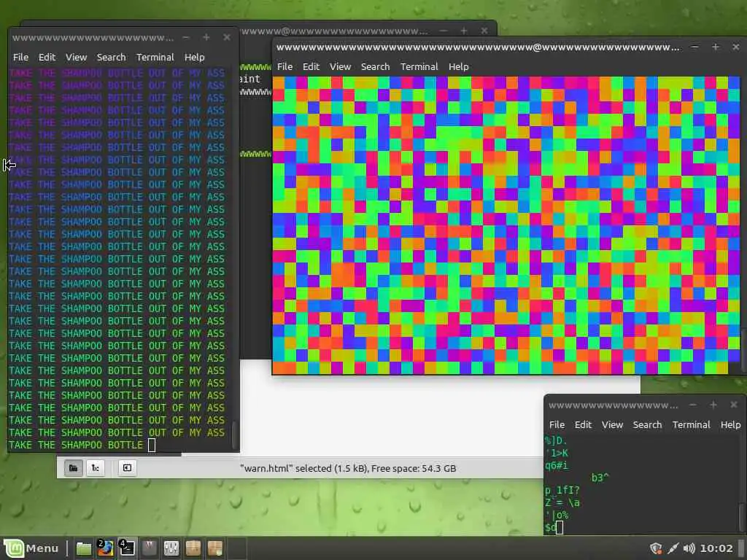Screen dimensions: 747x560
Task: Close the colored-blocks terminal window
Action: [x=736, y=47]
